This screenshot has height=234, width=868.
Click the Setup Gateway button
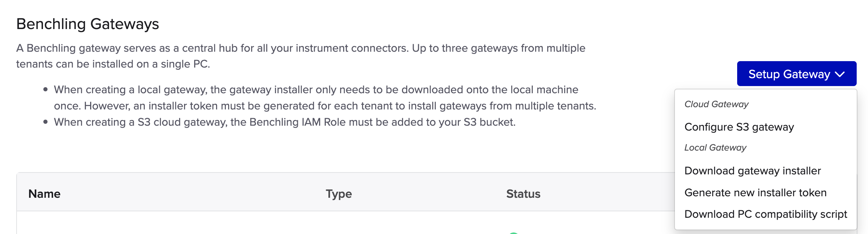[x=789, y=74]
